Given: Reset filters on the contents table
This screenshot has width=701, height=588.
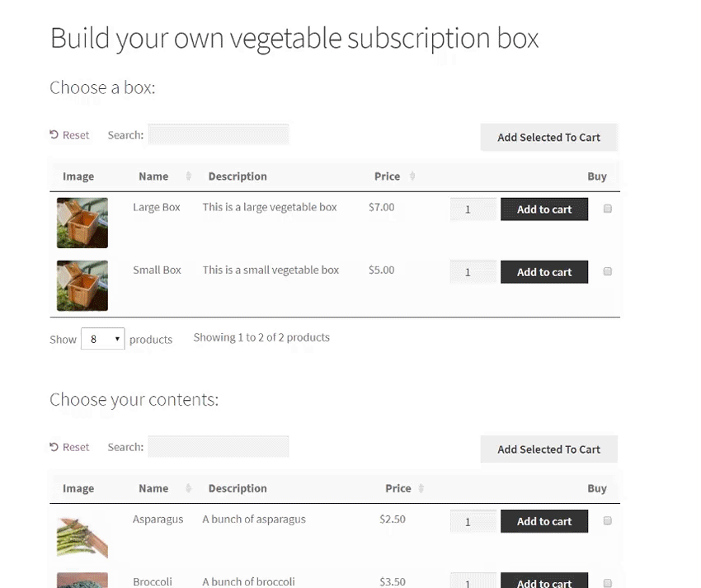Looking at the screenshot, I should coord(69,446).
